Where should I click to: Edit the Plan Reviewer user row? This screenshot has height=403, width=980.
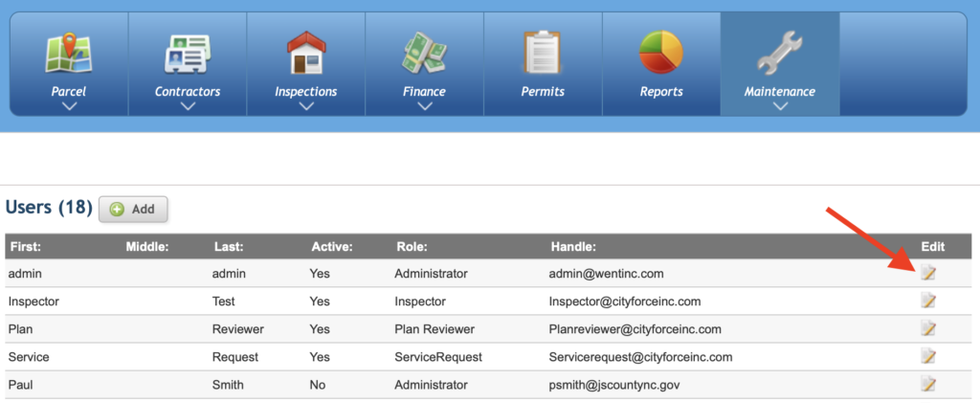tap(928, 328)
